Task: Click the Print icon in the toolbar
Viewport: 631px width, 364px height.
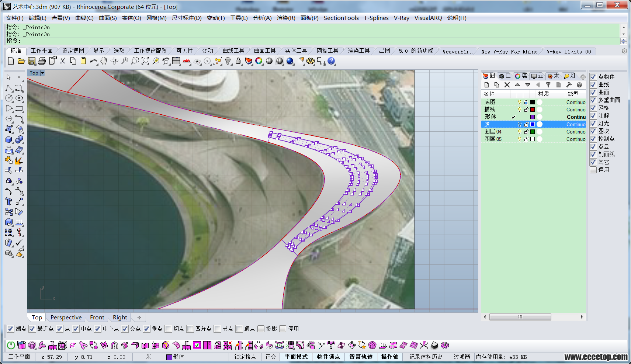Action: click(x=42, y=61)
